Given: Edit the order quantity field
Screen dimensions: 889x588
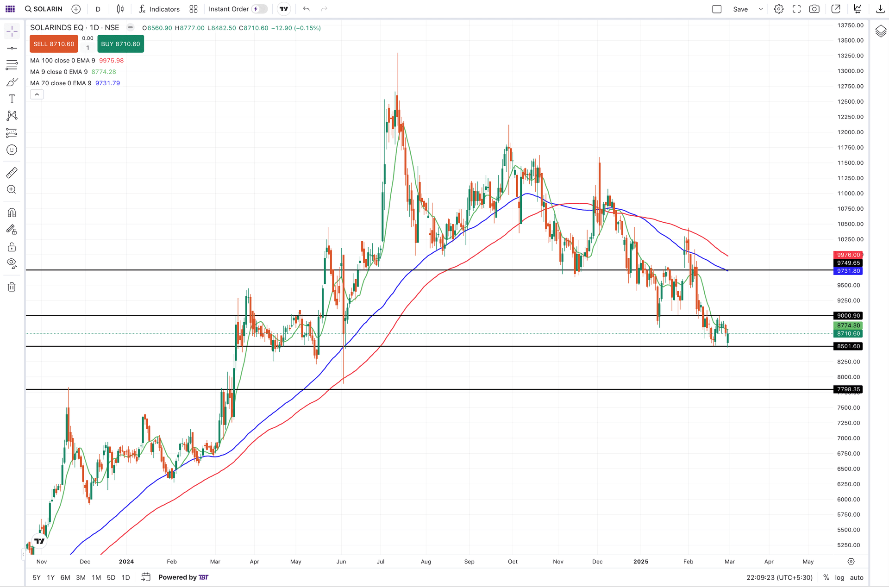Looking at the screenshot, I should pyautogui.click(x=88, y=48).
